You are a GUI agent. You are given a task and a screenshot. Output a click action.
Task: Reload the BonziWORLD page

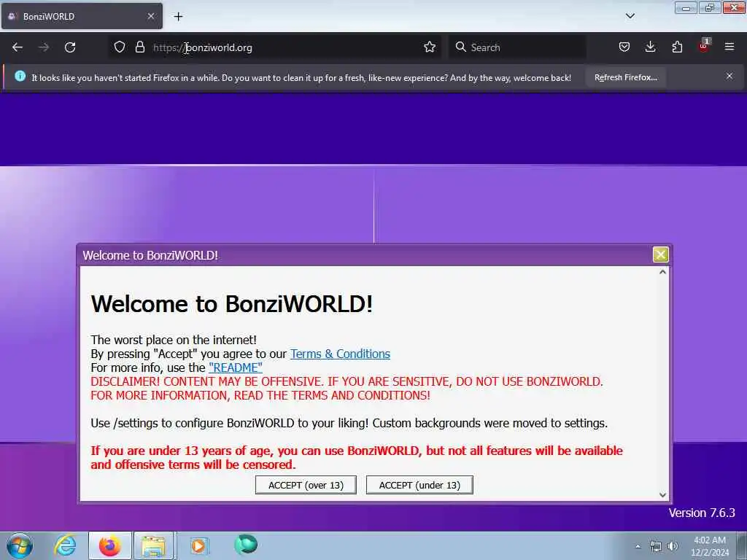coord(70,47)
